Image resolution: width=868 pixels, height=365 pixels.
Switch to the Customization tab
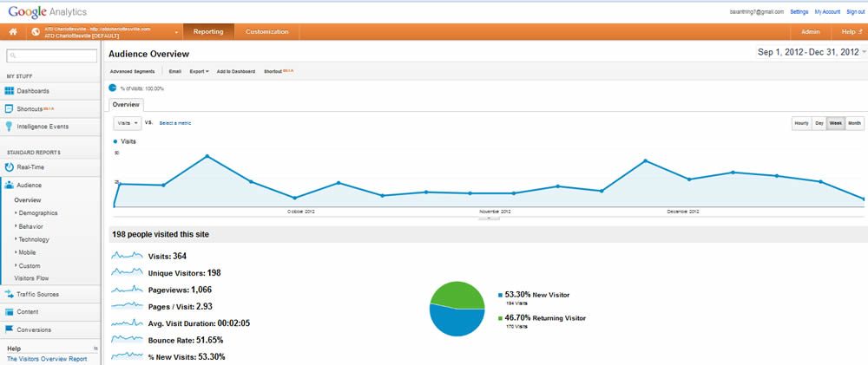[x=266, y=32]
